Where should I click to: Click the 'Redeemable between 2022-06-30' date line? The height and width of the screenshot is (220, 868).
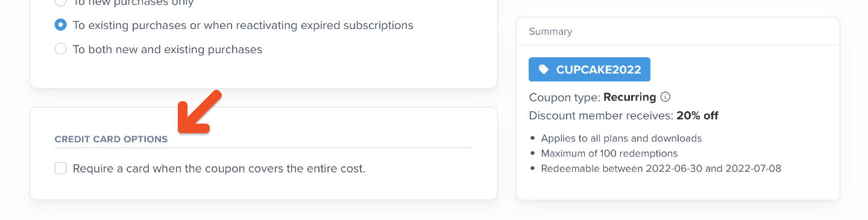coord(661,169)
